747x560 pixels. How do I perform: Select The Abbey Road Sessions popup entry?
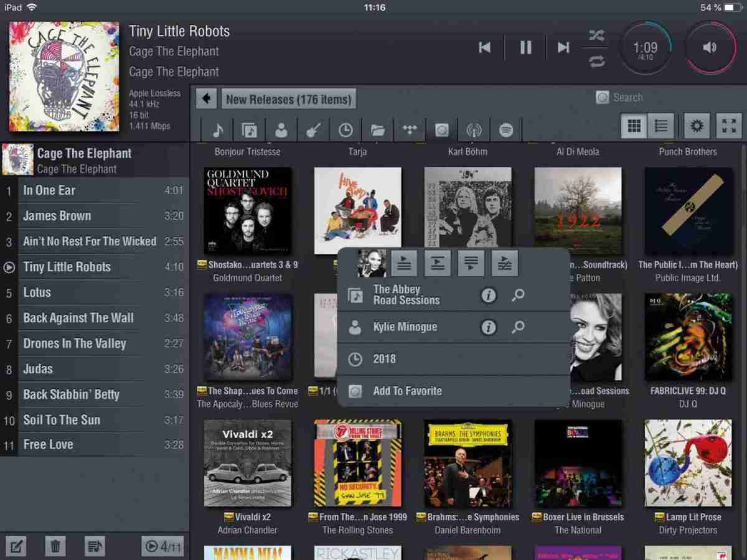[x=453, y=295]
